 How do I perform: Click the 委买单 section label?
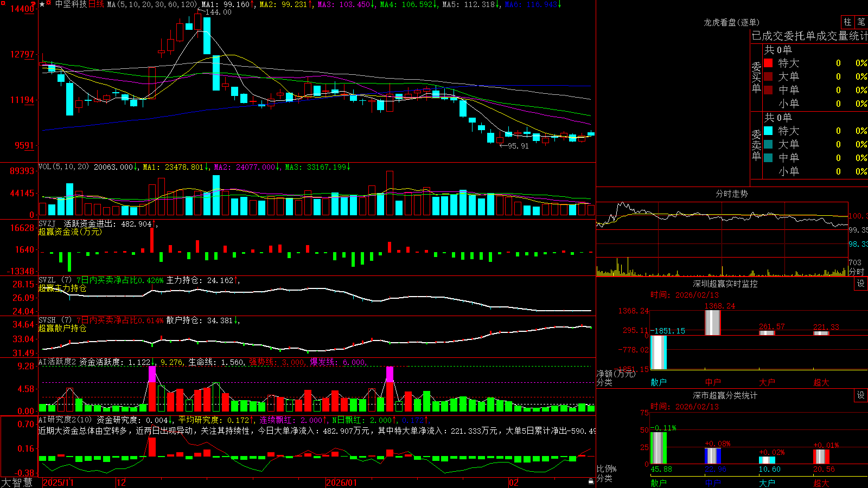756,77
